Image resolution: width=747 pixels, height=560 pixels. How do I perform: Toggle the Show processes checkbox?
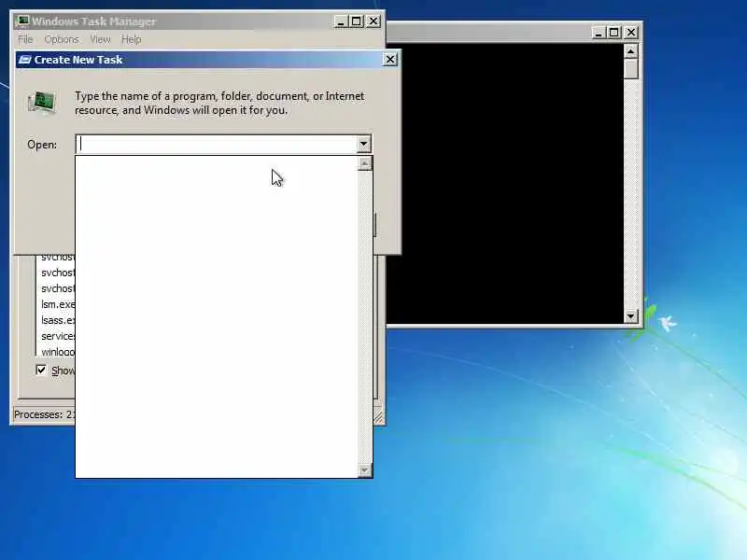(41, 370)
